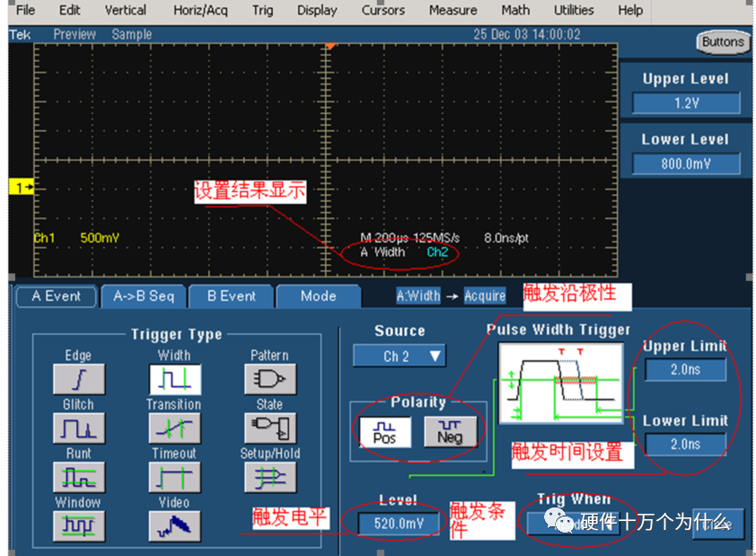Choose the Pattern trigger type
Image resolution: width=756 pixels, height=556 pixels.
pyautogui.click(x=268, y=377)
